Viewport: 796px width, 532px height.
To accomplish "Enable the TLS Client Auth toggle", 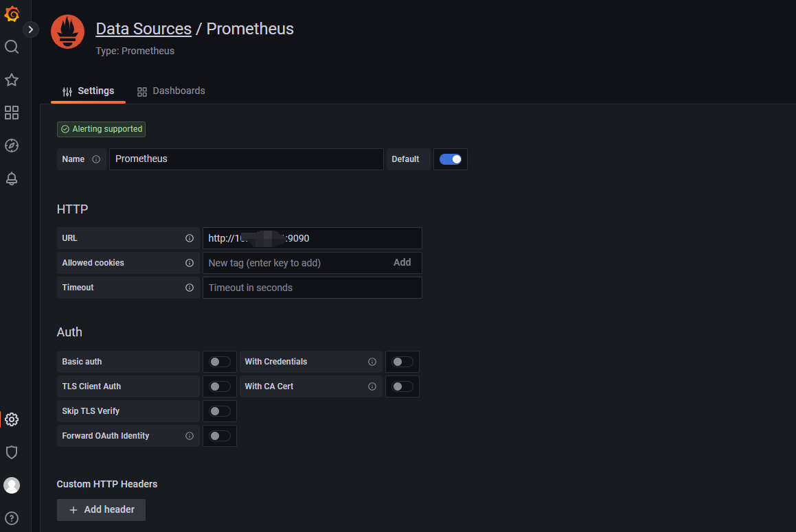I will coord(220,387).
